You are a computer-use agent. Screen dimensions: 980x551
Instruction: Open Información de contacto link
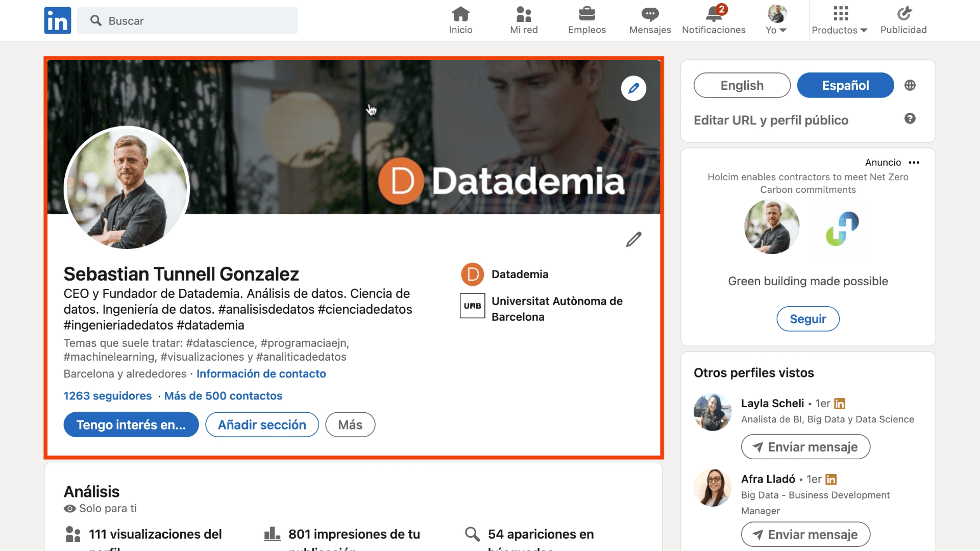pos(261,373)
